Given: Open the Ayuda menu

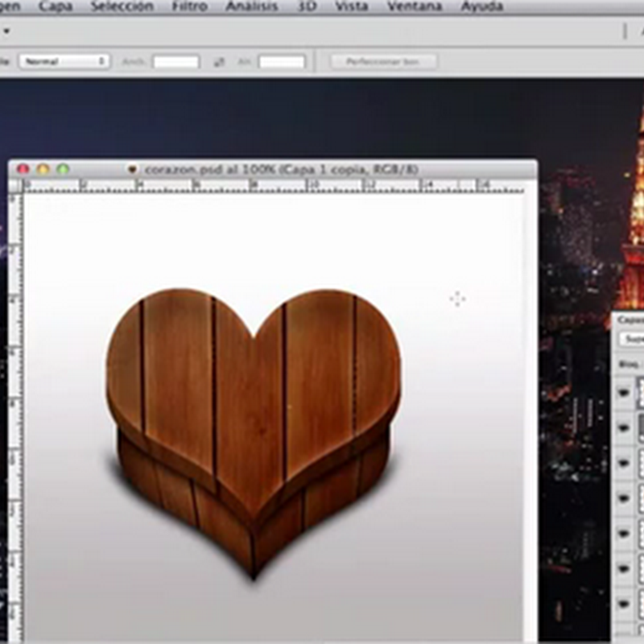Looking at the screenshot, I should point(482,6).
